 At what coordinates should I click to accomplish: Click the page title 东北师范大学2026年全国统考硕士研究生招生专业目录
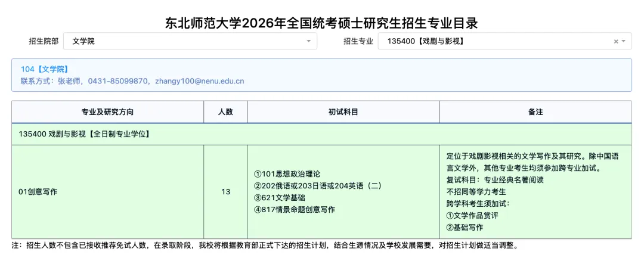[x=321, y=23]
